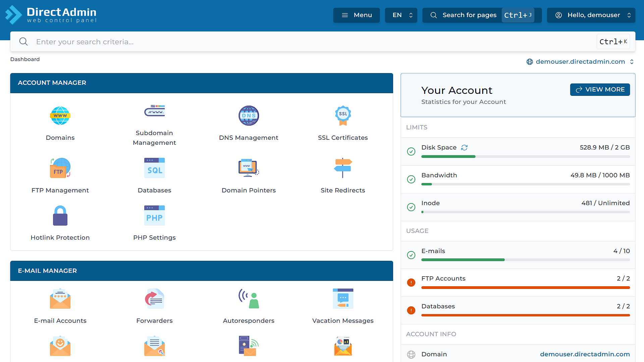Screen dimensions: 644x362
Task: Click the Disk Space progress bar
Action: [525, 157]
